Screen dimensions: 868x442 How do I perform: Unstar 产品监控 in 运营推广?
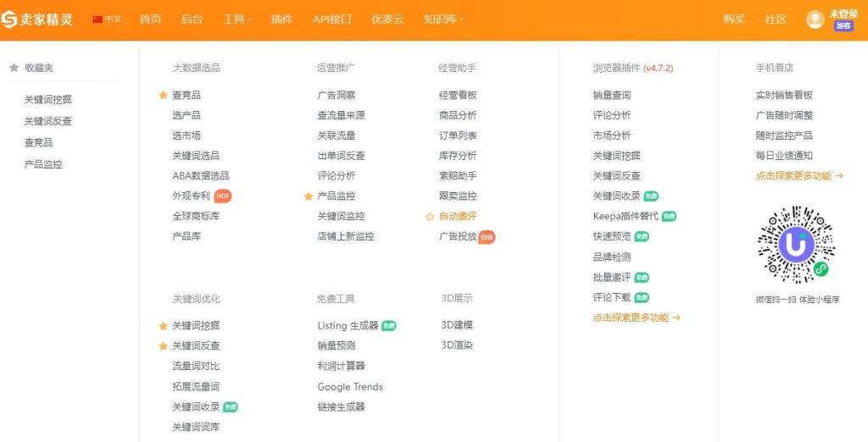click(x=309, y=196)
